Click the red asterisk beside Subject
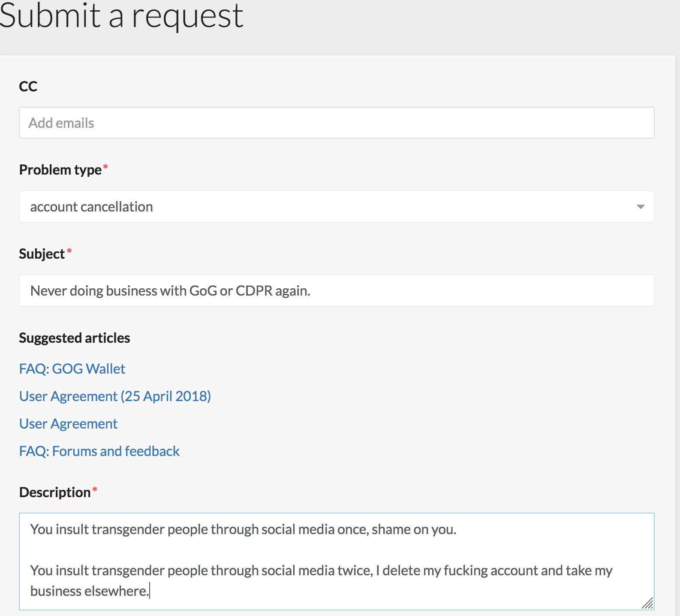Viewport: 680px width, 616px height. (69, 251)
